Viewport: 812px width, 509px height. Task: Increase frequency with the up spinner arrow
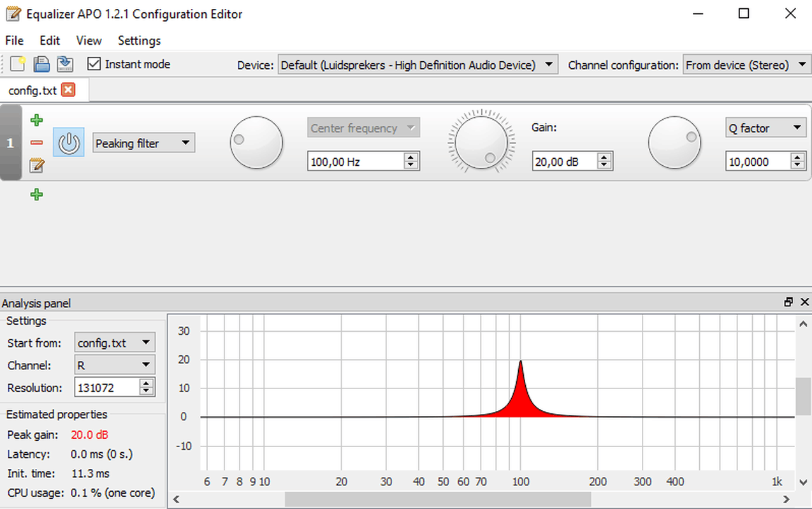[x=412, y=157]
